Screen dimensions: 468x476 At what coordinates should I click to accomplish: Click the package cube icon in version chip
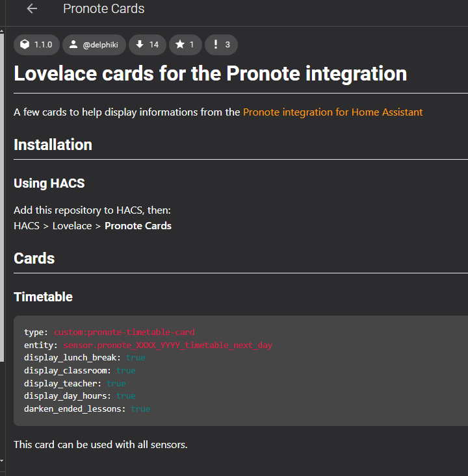pyautogui.click(x=25, y=44)
